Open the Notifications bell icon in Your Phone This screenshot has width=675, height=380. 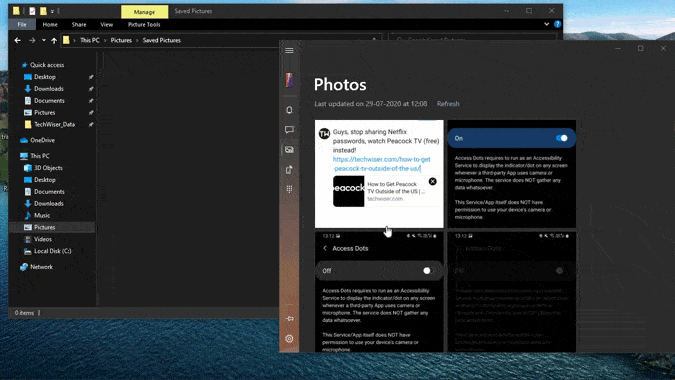coord(289,110)
